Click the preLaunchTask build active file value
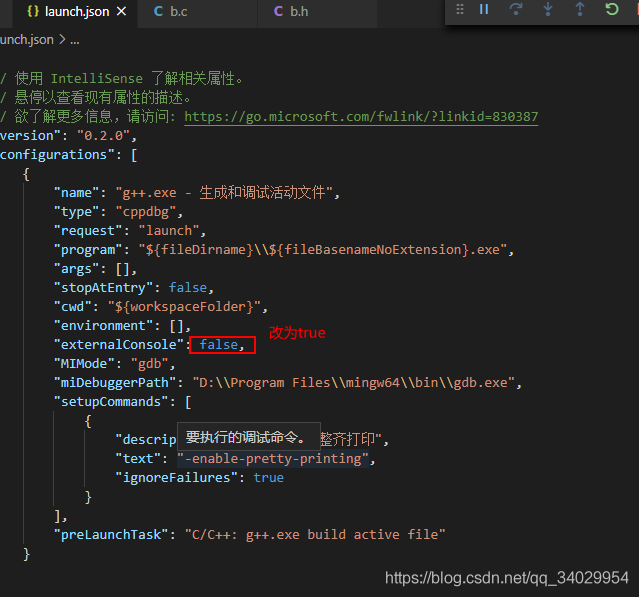639x597 pixels. (x=315, y=535)
